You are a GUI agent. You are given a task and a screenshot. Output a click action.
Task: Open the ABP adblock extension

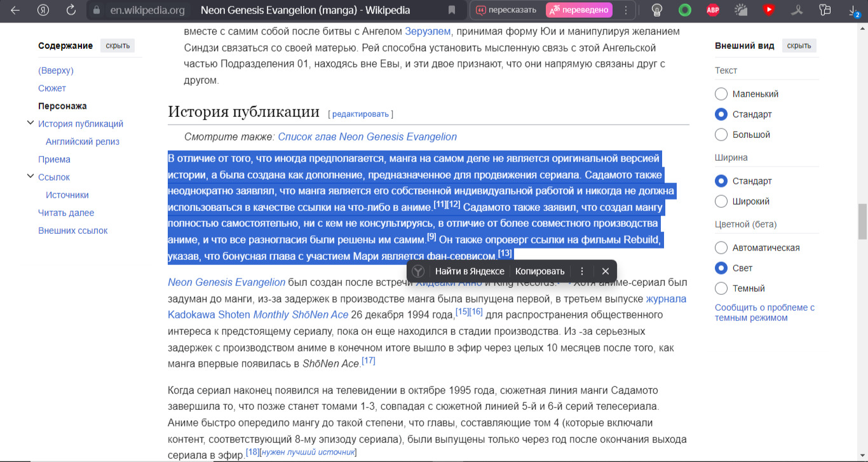pos(712,10)
